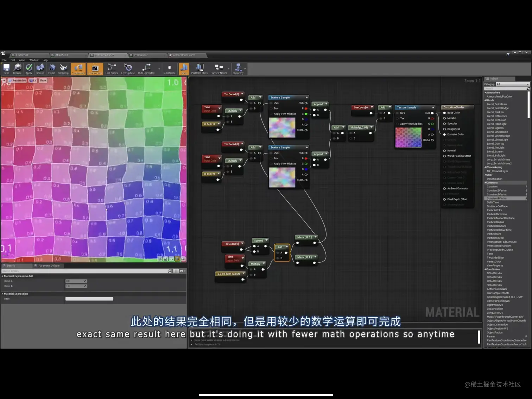Open the Details view options eye dropdown
Viewport: 532px width, 399px height.
coord(182,271)
